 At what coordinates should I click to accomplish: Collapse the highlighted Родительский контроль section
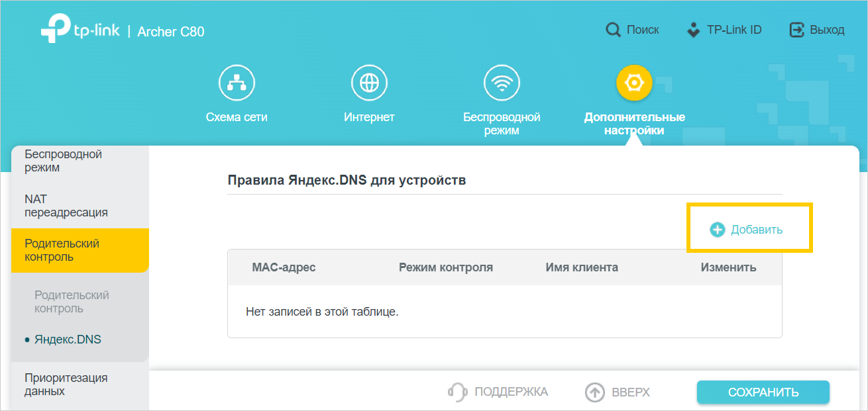pyautogui.click(x=62, y=250)
